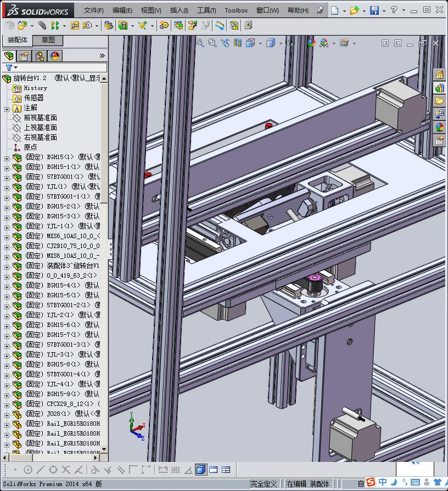Open the 视图(V) menu
The height and width of the screenshot is (491, 448).
coord(151,10)
